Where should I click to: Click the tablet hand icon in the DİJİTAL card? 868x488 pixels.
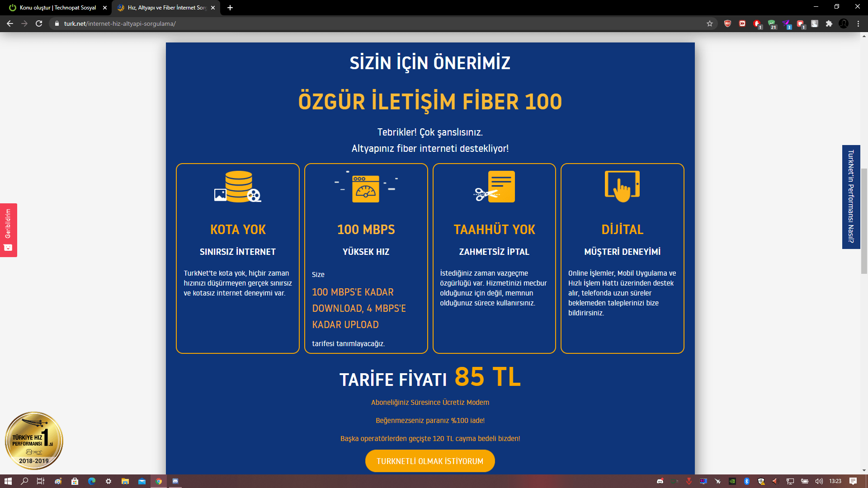coord(622,186)
